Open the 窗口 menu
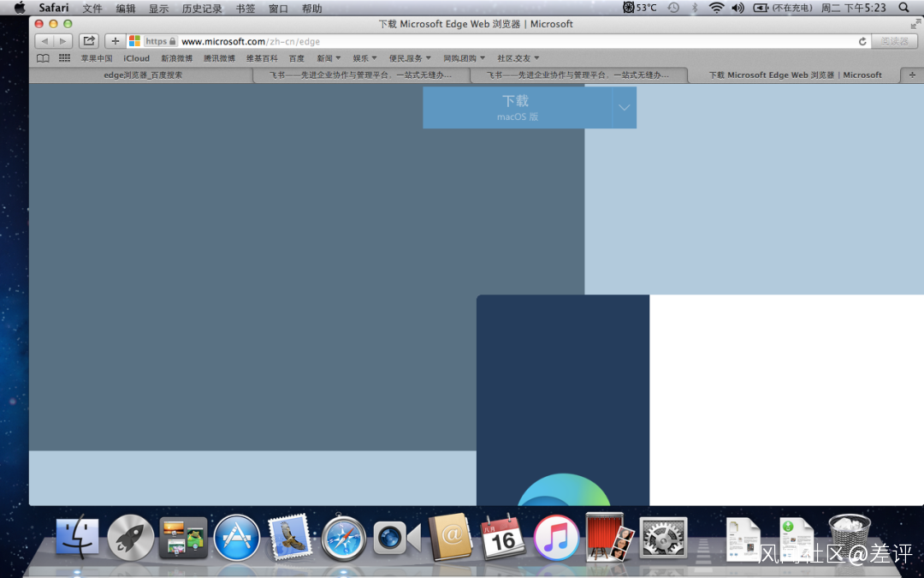The width and height of the screenshot is (924, 578). click(278, 9)
